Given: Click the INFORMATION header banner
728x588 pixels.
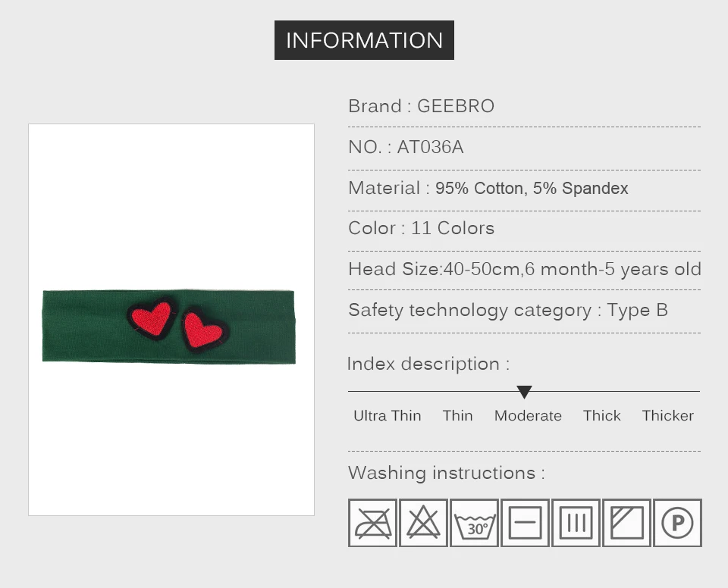Looking at the screenshot, I should [364, 40].
